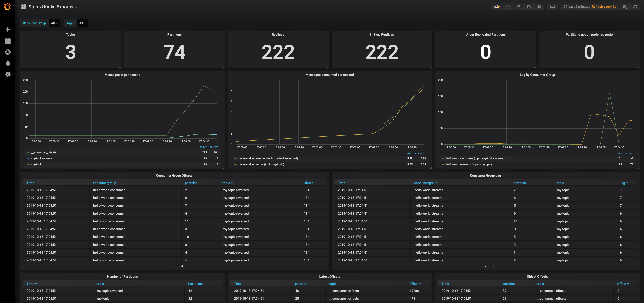Share the dashboard
Screen dimensions: 644x303
(518, 7)
